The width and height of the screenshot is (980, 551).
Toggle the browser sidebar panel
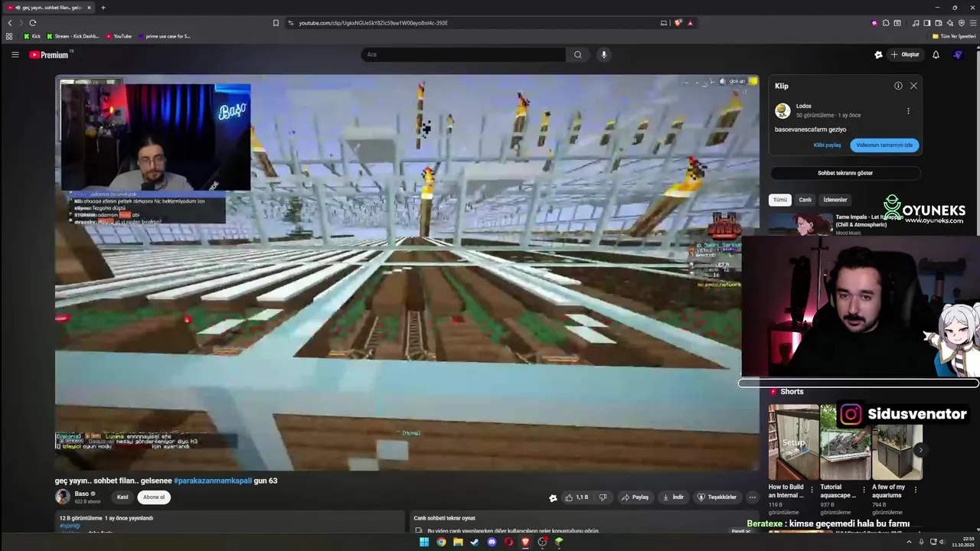tap(927, 23)
